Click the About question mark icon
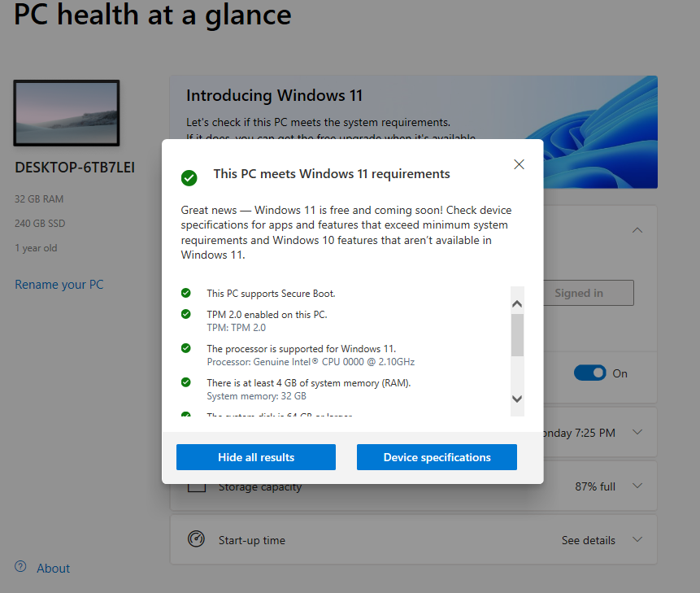This screenshot has height=593, width=700. coord(20,566)
